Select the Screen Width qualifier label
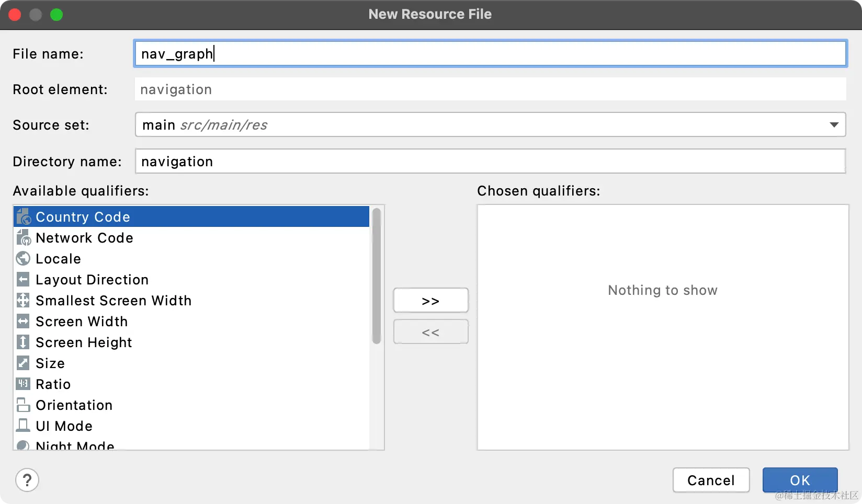The width and height of the screenshot is (862, 504). [82, 322]
